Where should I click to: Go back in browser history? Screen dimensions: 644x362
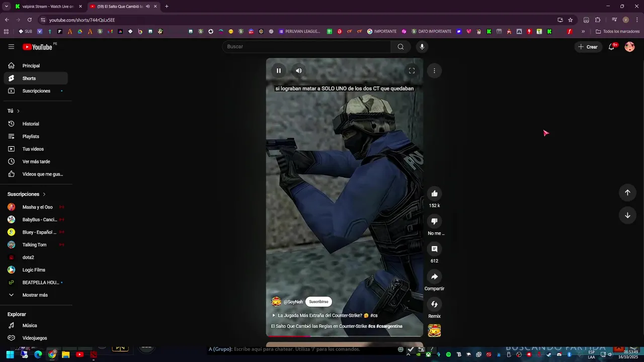(x=7, y=20)
